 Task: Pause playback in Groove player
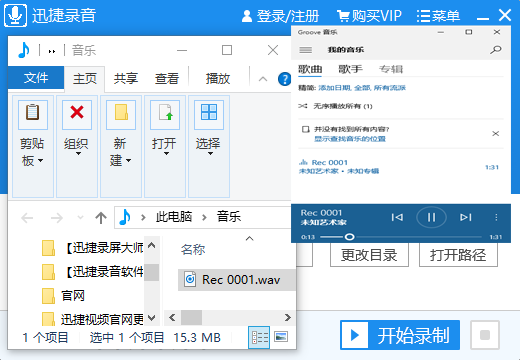pyautogui.click(x=431, y=217)
